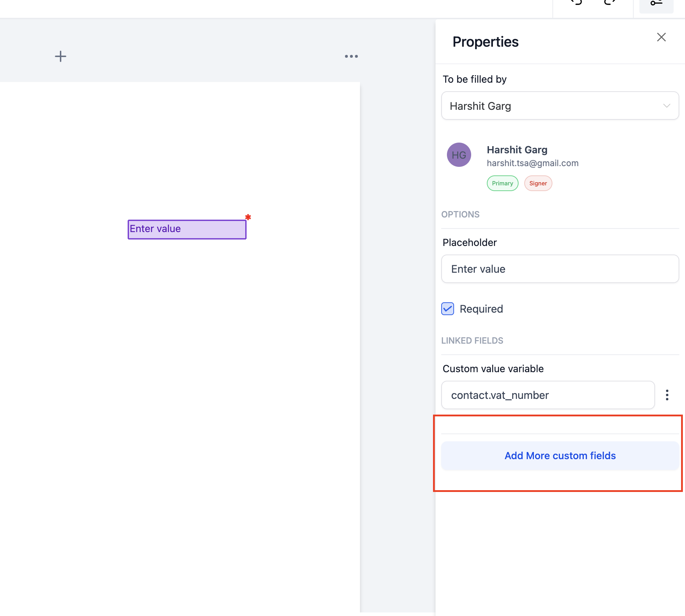Click the Required label text
Viewport: 685px width, 616px height.
point(481,309)
